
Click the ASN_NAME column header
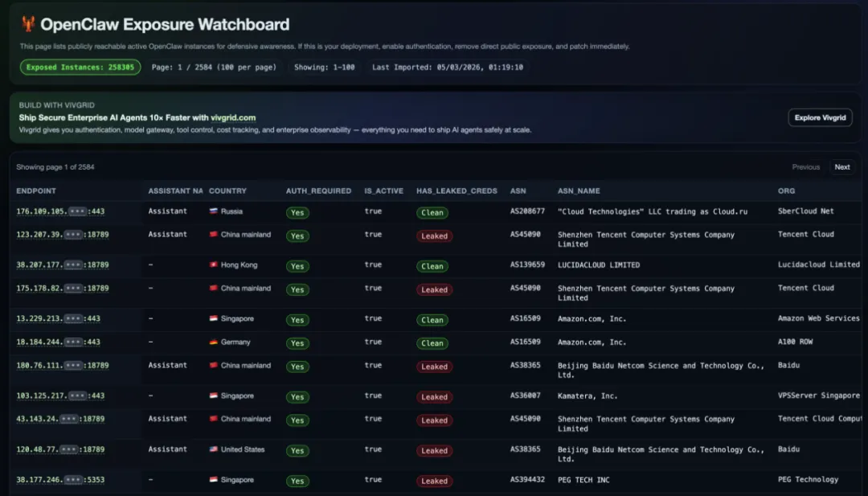coord(579,191)
